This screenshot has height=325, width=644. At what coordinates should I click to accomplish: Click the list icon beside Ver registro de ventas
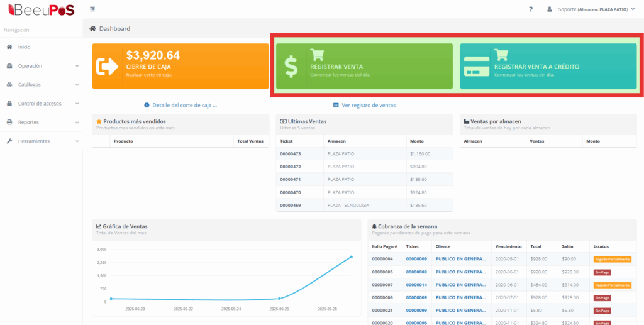tap(336, 105)
